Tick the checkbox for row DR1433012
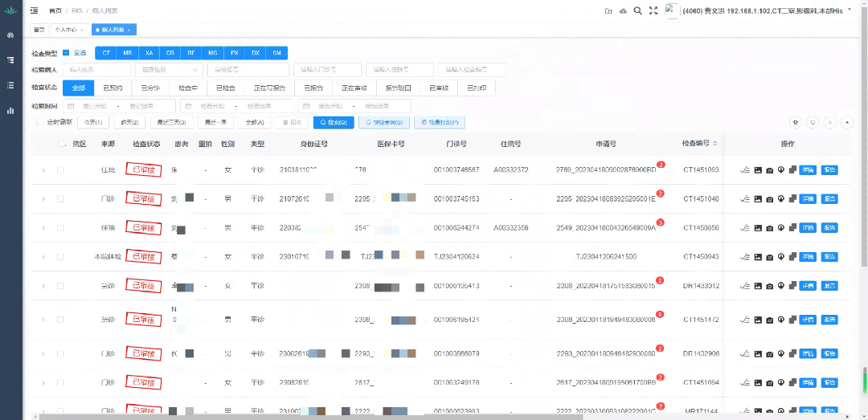This screenshot has width=868, height=420. click(x=60, y=286)
